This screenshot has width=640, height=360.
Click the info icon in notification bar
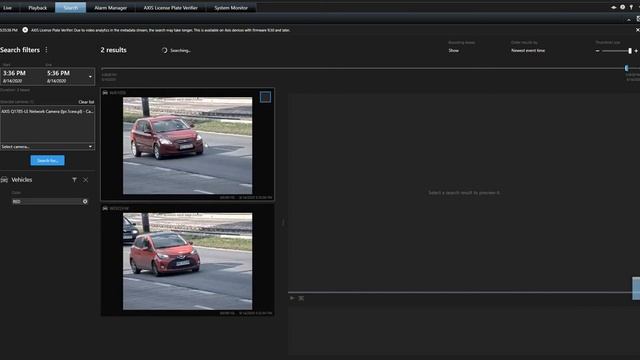point(25,30)
